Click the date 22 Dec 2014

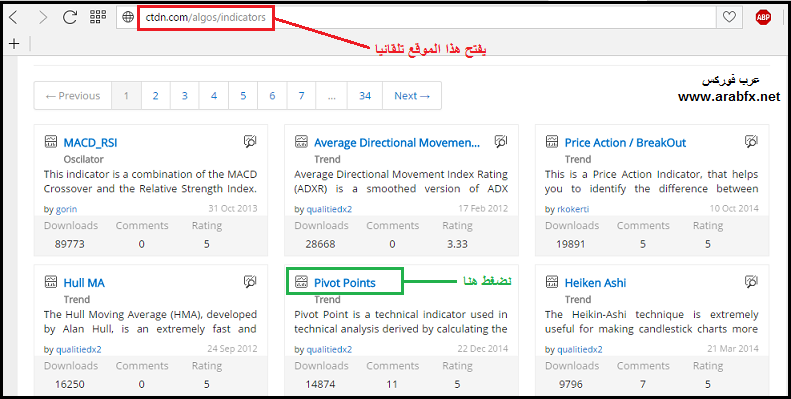point(483,349)
